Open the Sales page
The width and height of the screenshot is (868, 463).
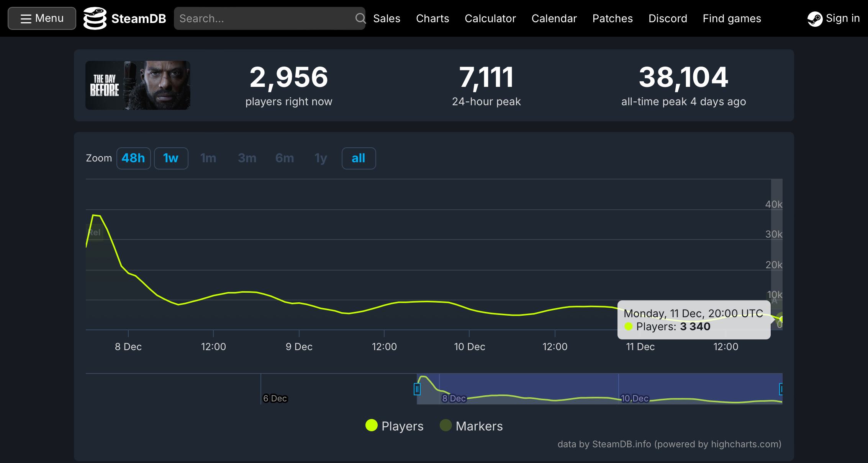point(387,18)
